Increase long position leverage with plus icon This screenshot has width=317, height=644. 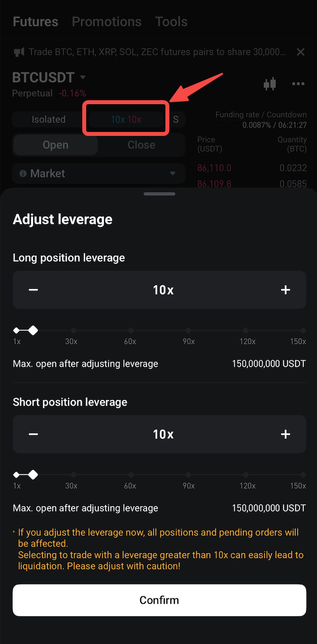click(285, 290)
